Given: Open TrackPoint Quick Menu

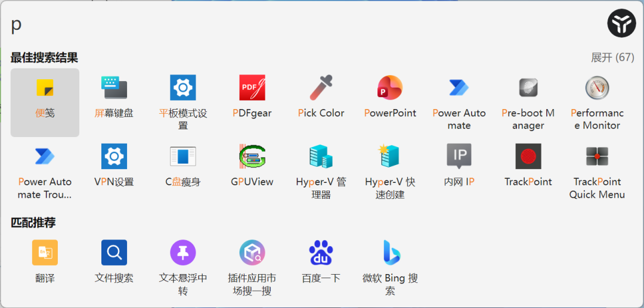Looking at the screenshot, I should pyautogui.click(x=597, y=172).
